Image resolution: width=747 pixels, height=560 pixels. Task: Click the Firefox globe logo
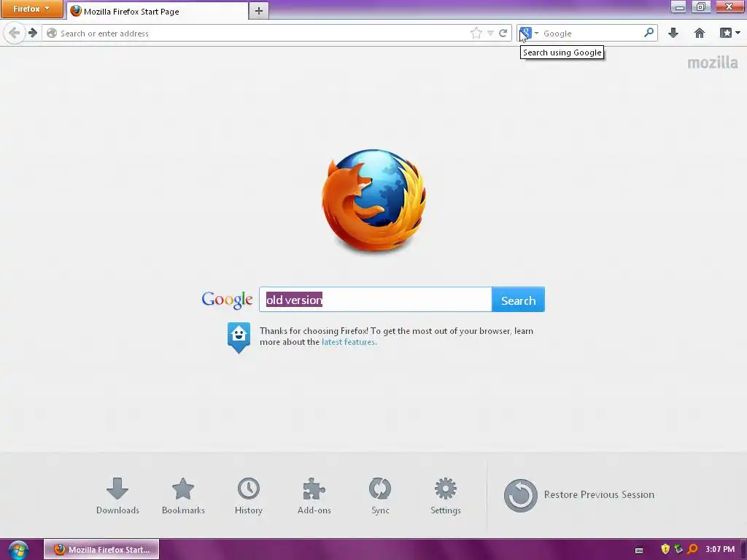tap(373, 201)
